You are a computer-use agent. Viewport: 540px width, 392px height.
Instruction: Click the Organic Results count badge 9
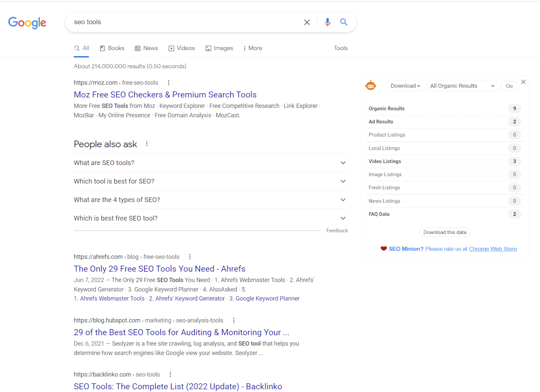[515, 109]
